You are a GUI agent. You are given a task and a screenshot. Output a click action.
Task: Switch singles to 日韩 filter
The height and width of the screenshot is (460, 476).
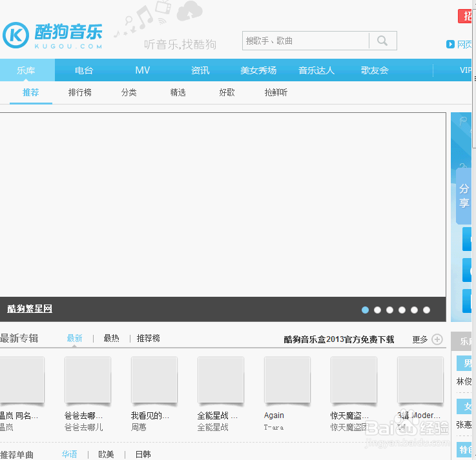pyautogui.click(x=143, y=454)
